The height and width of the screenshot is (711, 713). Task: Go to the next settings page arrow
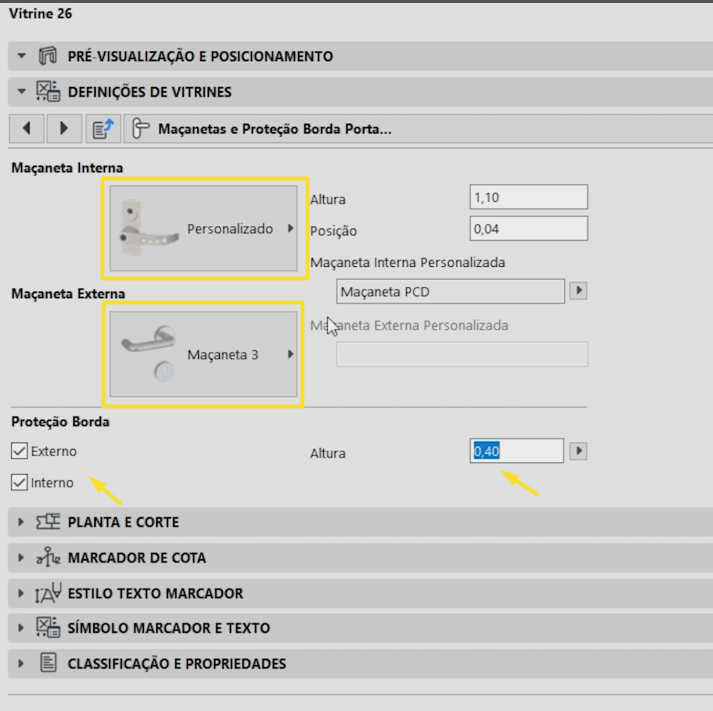(64, 129)
